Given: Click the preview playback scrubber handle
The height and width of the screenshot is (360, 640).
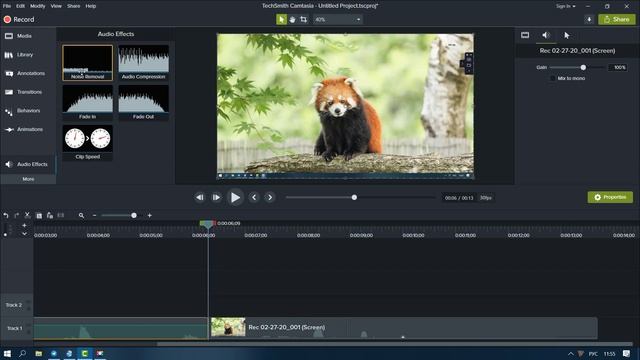Looking at the screenshot, I should [x=354, y=198].
